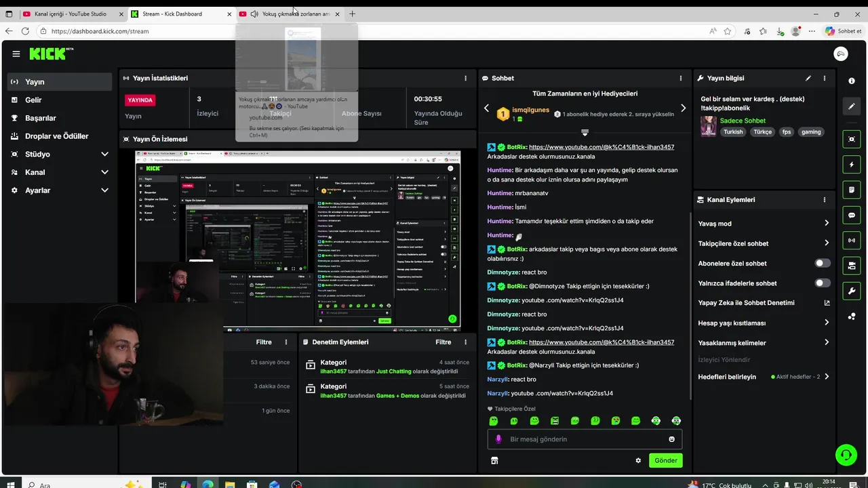The width and height of the screenshot is (868, 488).
Task: Expand the Kanal sidebar section
Action: 104,172
